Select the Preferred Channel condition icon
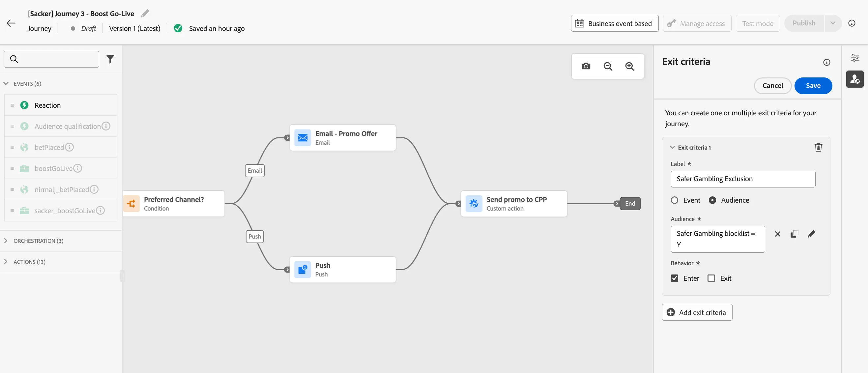Image resolution: width=868 pixels, height=373 pixels. point(131,204)
